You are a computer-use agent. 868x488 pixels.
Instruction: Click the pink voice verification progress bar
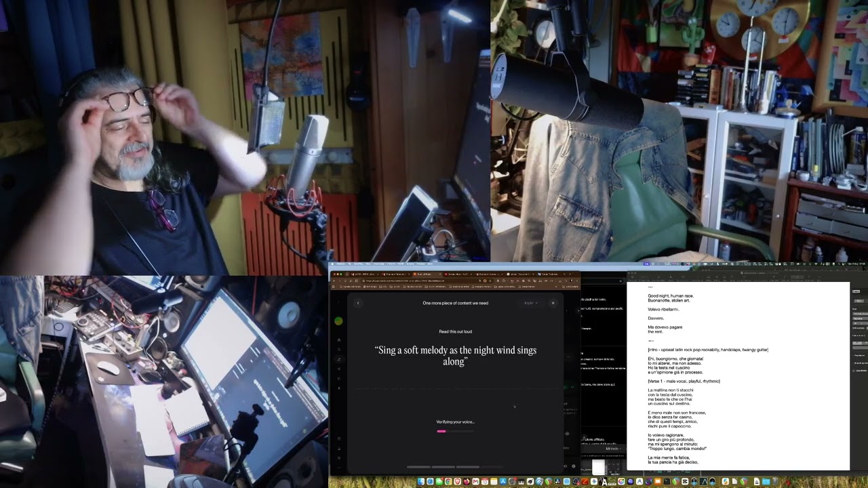pos(441,431)
